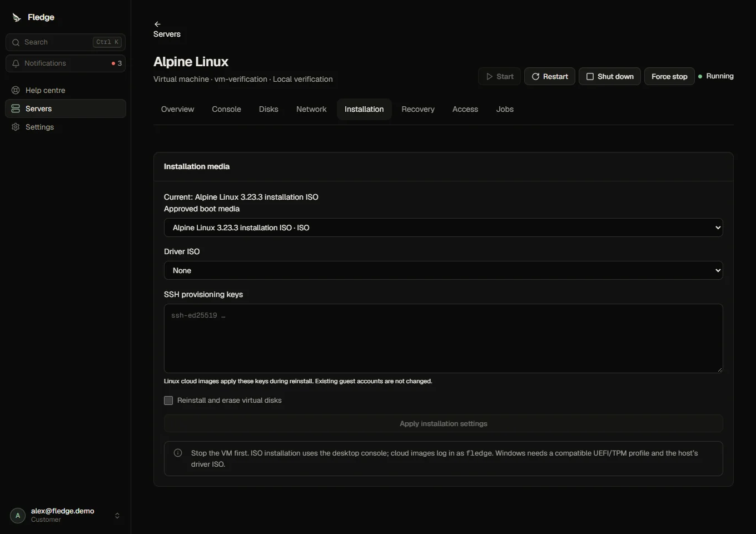Image resolution: width=756 pixels, height=534 pixels.
Task: Click the Running status label
Action: [x=720, y=76]
